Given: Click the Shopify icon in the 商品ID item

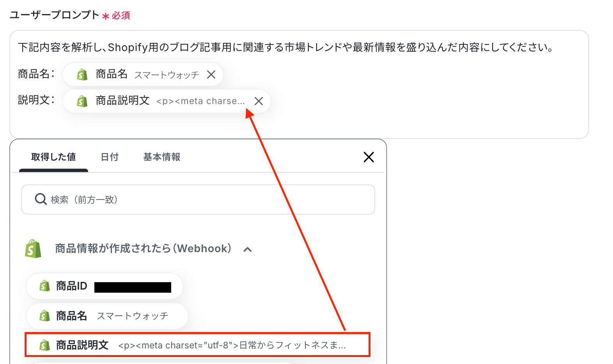Looking at the screenshot, I should coord(44,286).
